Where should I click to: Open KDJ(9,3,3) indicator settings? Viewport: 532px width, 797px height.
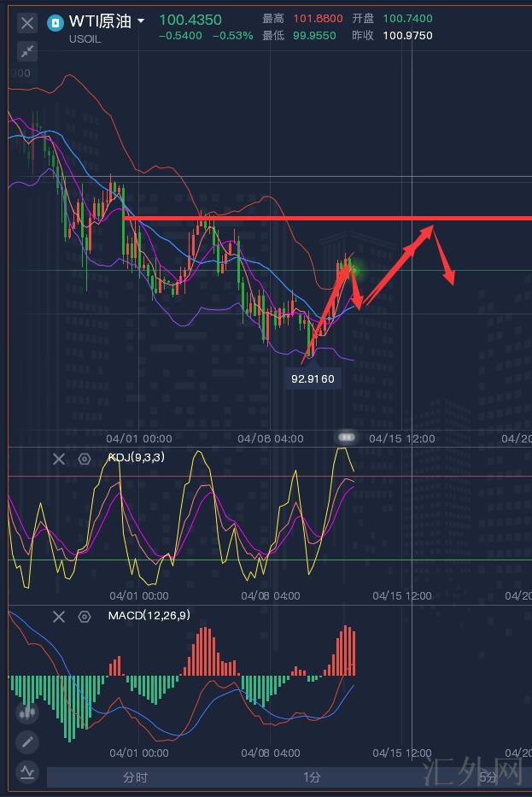[x=85, y=459]
